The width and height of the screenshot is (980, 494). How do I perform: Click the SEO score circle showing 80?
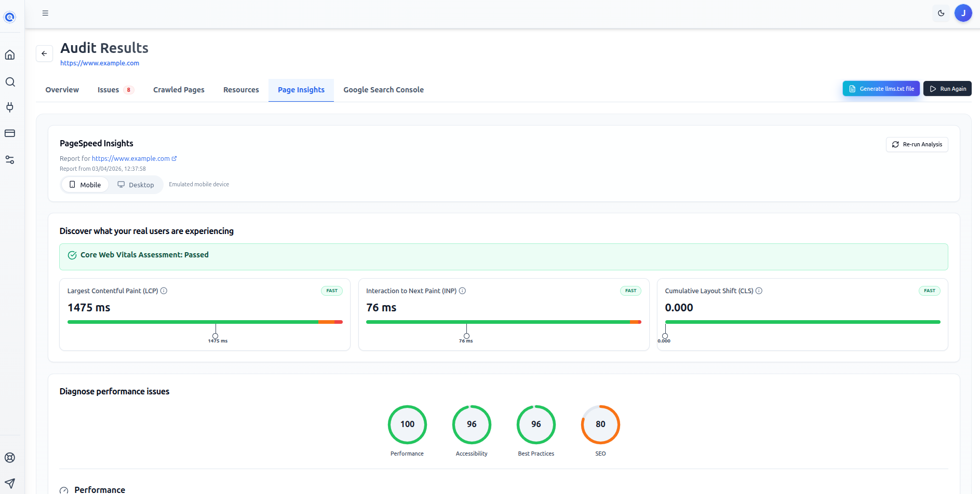pos(600,424)
